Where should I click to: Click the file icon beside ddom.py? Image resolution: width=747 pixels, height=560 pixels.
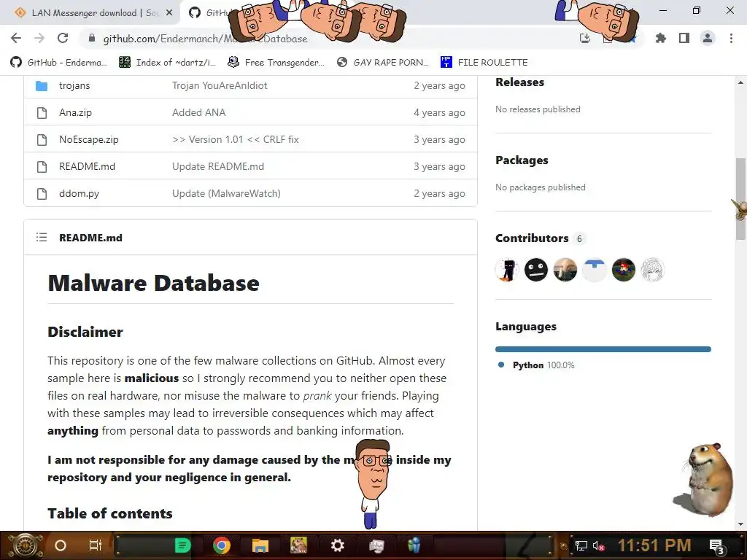click(42, 194)
